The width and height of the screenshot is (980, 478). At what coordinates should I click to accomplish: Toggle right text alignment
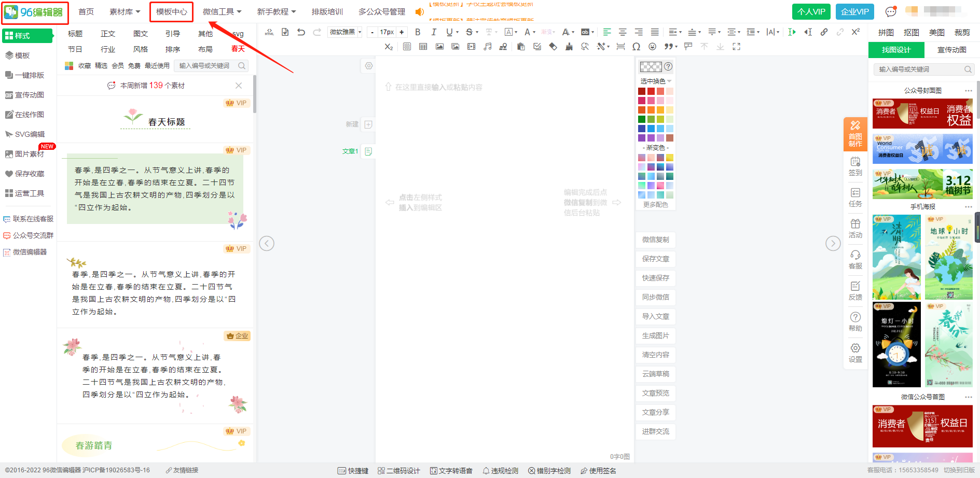639,32
